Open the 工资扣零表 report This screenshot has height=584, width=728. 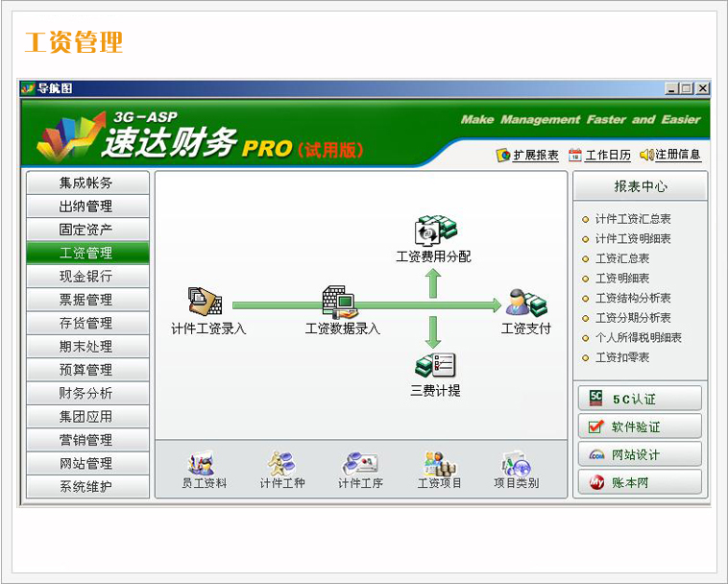(622, 357)
